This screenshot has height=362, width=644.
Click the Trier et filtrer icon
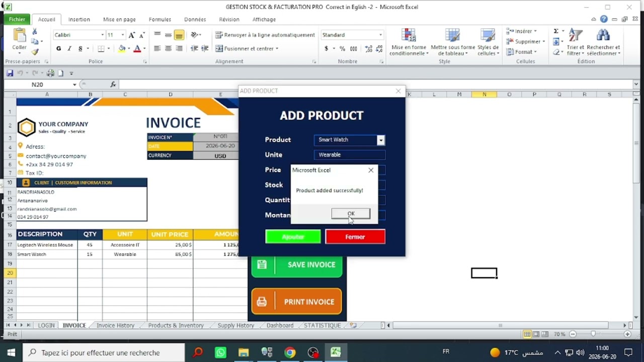pyautogui.click(x=576, y=36)
